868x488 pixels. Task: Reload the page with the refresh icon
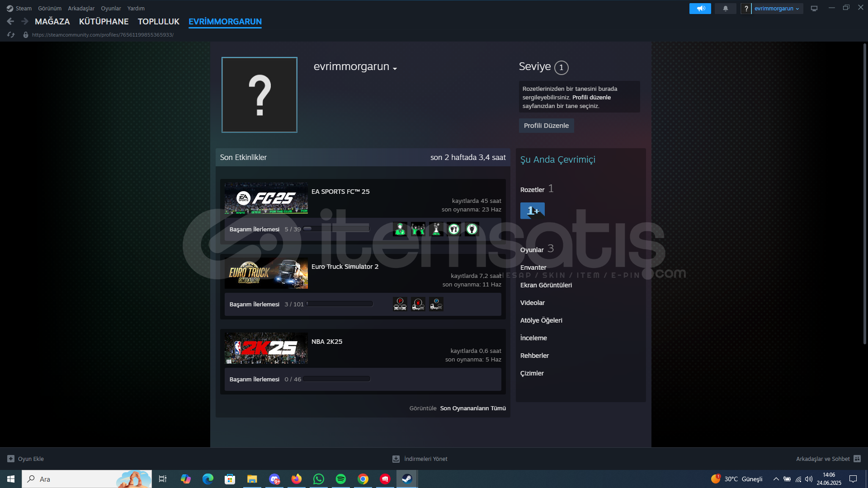tap(11, 35)
